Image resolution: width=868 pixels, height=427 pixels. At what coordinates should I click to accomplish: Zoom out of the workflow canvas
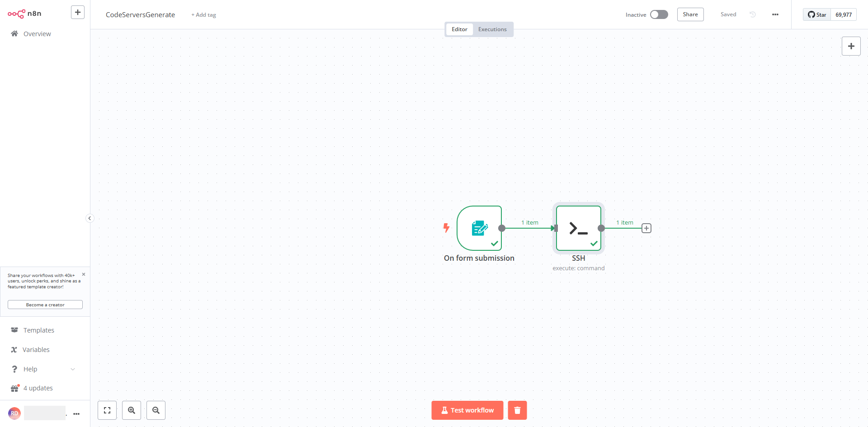coord(156,410)
